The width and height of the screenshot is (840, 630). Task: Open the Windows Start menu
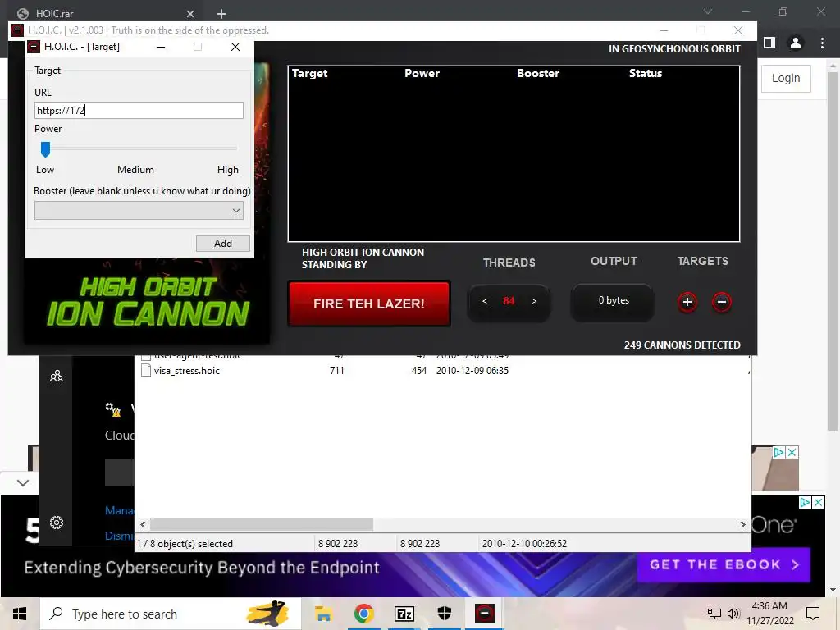20,614
